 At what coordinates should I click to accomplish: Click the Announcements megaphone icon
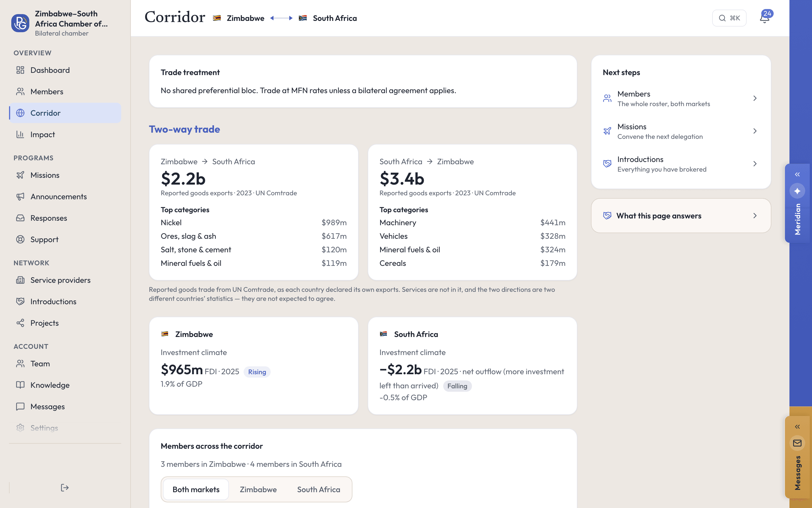[21, 196]
